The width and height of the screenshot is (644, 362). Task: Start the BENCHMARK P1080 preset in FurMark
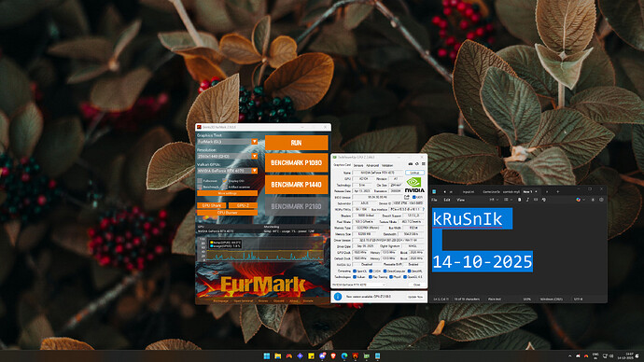[x=297, y=163]
